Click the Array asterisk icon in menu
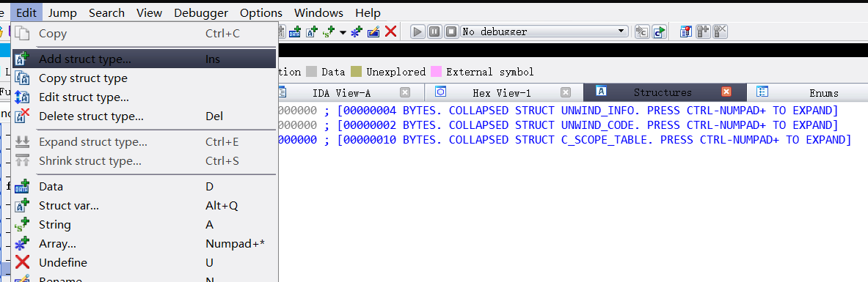The width and height of the screenshot is (868, 282). [22, 243]
